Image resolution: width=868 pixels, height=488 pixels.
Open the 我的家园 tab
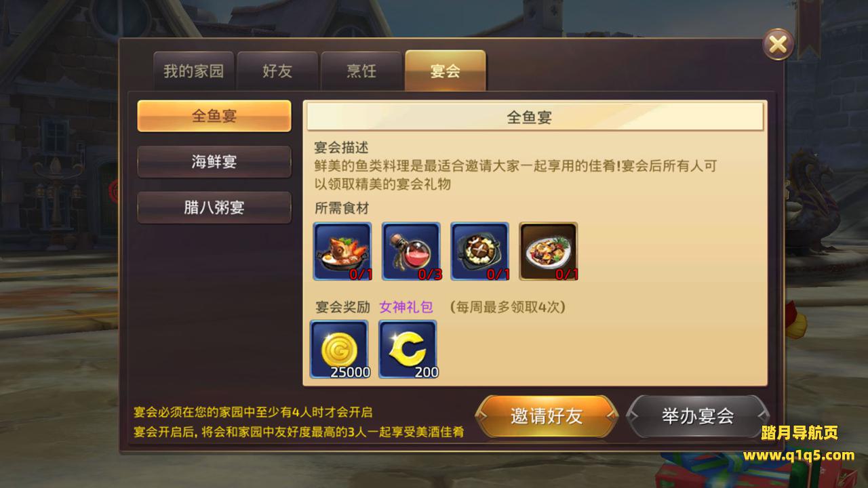pos(193,71)
